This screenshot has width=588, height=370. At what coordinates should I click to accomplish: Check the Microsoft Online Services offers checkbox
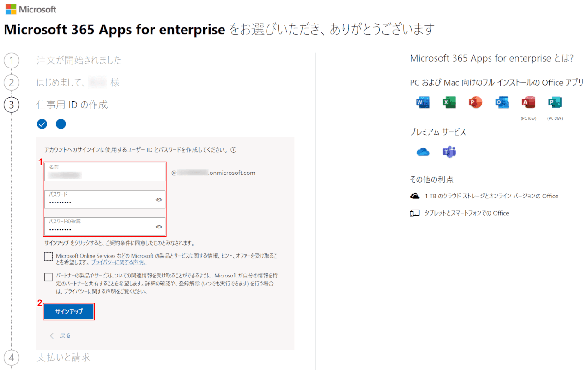[x=48, y=256]
